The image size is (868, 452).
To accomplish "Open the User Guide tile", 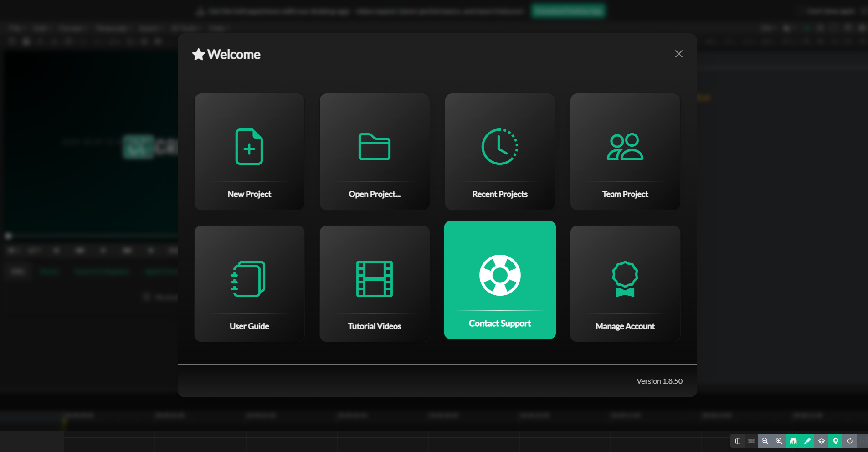I will click(249, 284).
